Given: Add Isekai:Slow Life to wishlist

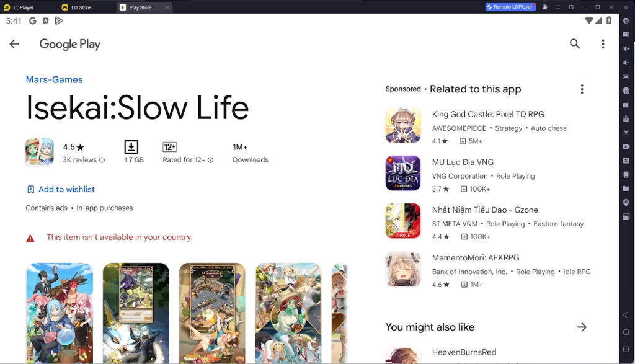Looking at the screenshot, I should pos(61,190).
